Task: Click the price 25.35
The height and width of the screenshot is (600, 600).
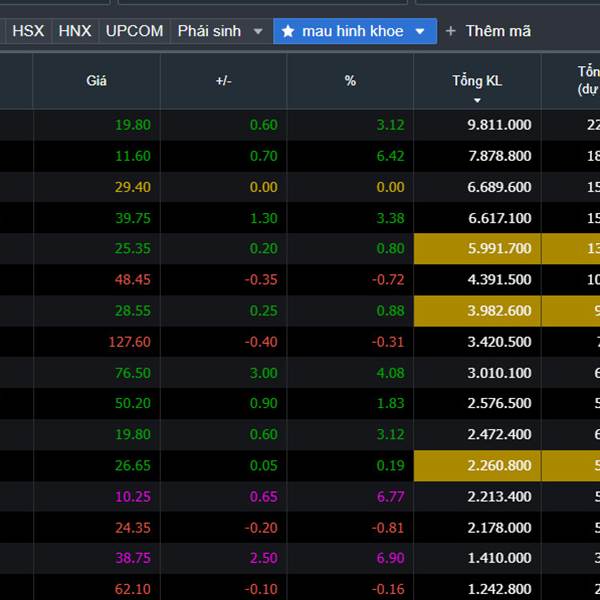Action: 133,249
